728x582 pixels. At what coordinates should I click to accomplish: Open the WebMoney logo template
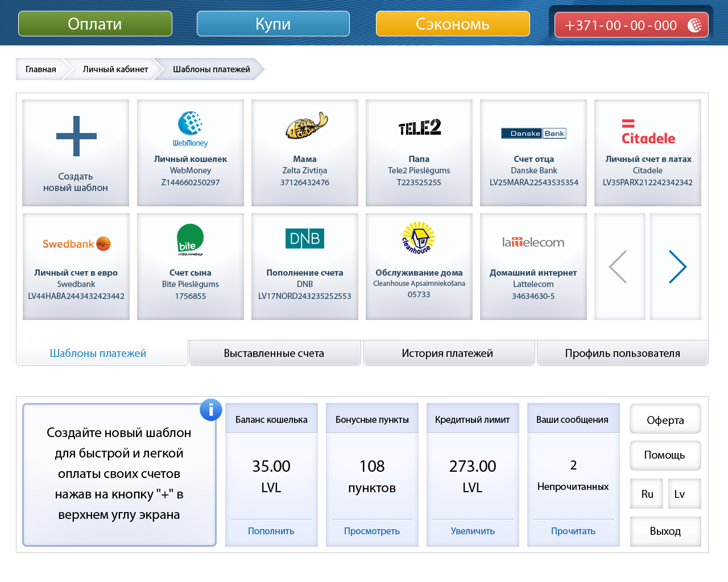pyautogui.click(x=191, y=129)
